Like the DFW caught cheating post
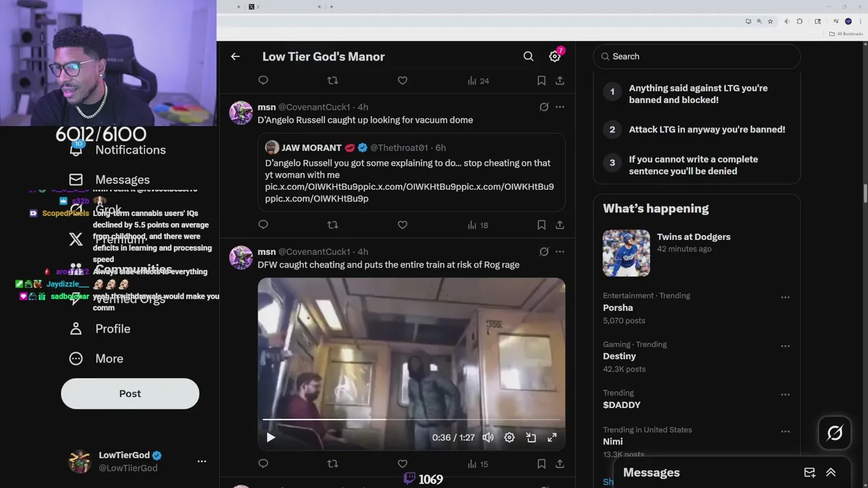 (402, 464)
